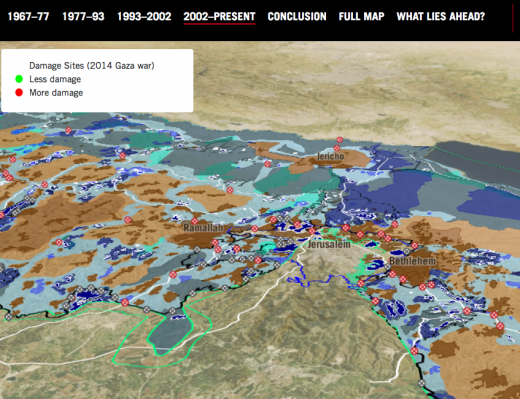Click the Damage Sites legend title

point(92,66)
